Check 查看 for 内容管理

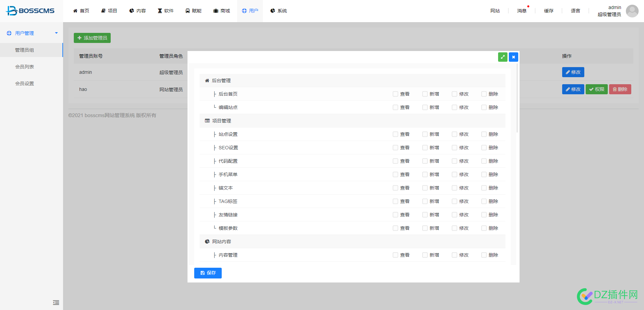pyautogui.click(x=395, y=255)
